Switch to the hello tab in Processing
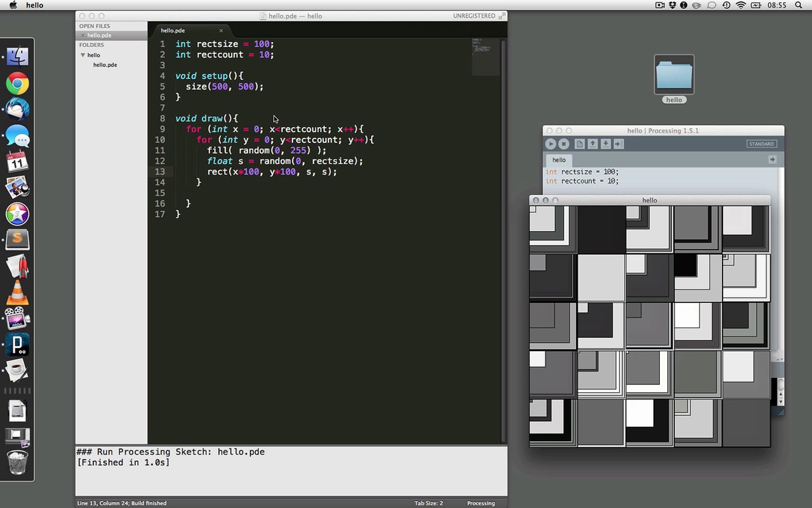Screen dimensions: 812x508 point(559,160)
